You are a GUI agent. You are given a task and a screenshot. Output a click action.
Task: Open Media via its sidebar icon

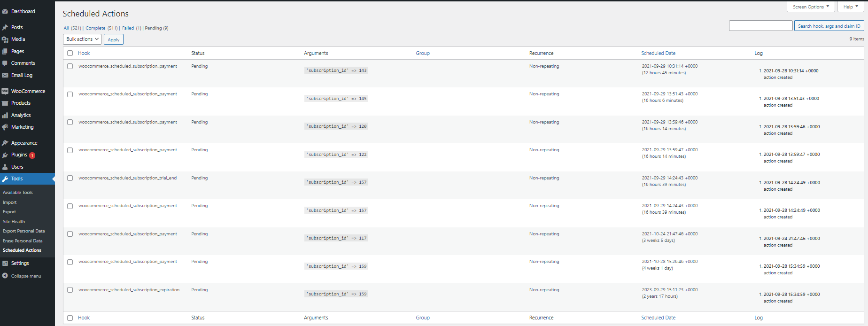pos(5,39)
